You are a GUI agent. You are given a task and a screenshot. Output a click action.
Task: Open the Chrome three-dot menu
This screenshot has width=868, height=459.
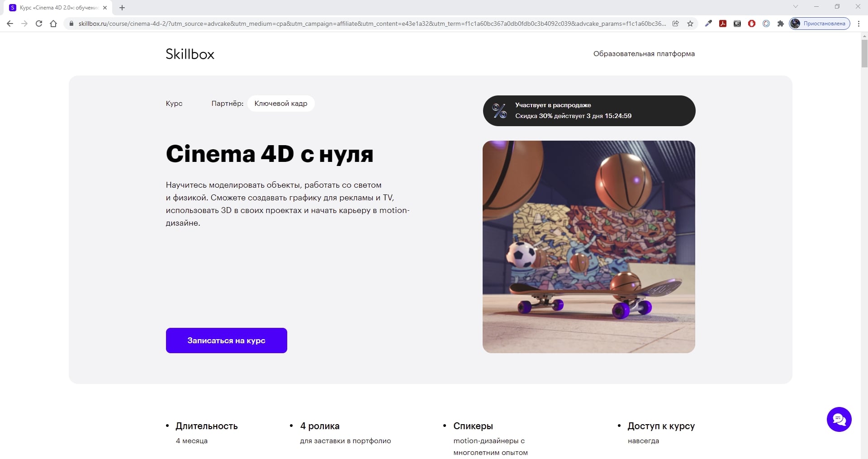pos(859,24)
